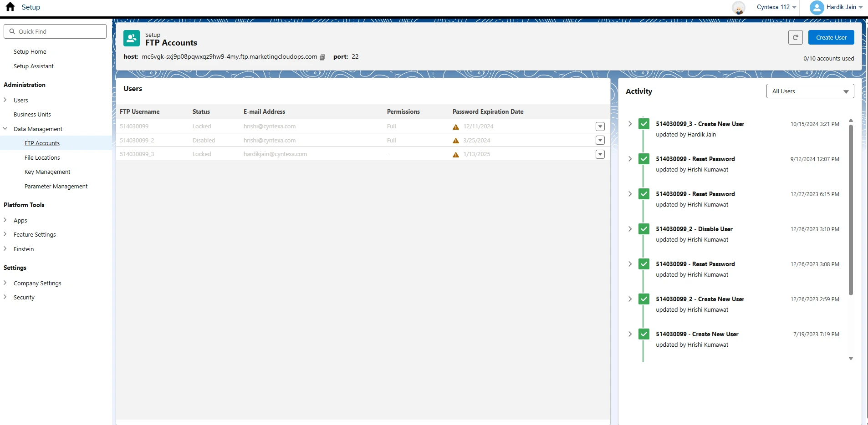Click the mascot avatar icon in header
This screenshot has height=425, width=868.
click(x=738, y=8)
